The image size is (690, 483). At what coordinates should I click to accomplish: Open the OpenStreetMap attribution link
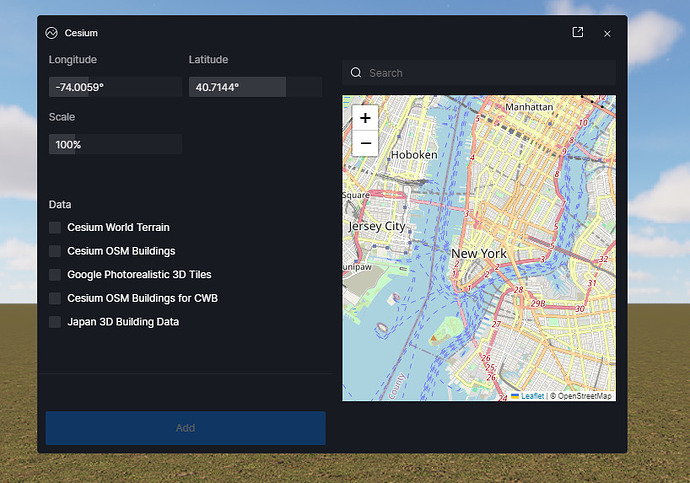[584, 396]
